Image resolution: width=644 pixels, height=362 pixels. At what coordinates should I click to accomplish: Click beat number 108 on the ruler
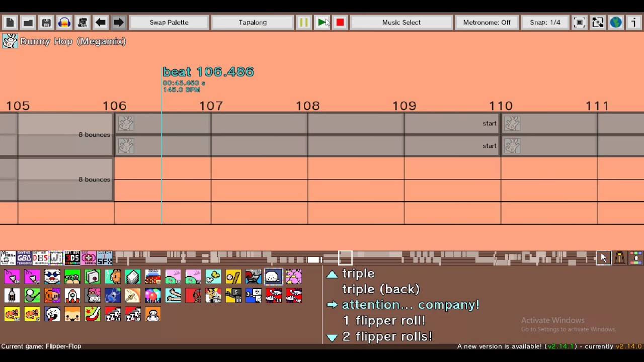tap(307, 106)
